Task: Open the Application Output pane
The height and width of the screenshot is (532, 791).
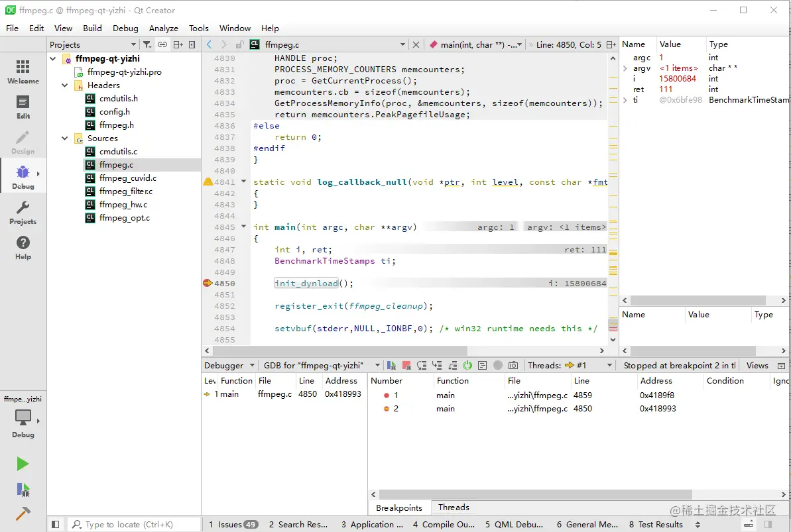Action: [x=373, y=525]
